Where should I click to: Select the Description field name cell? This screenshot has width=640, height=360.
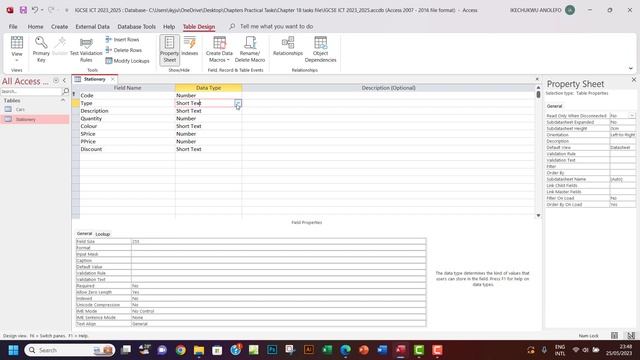tap(127, 111)
